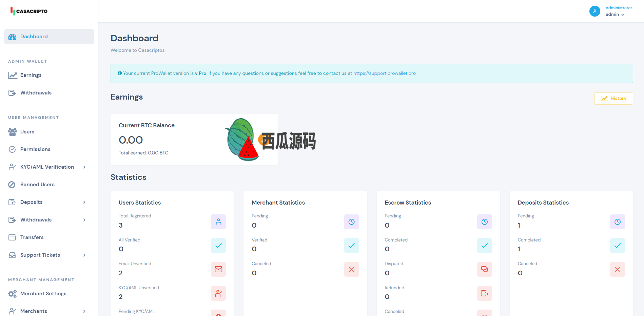The width and height of the screenshot is (644, 316).
Task: Click Deposits Canceled X icon
Action: tap(618, 269)
